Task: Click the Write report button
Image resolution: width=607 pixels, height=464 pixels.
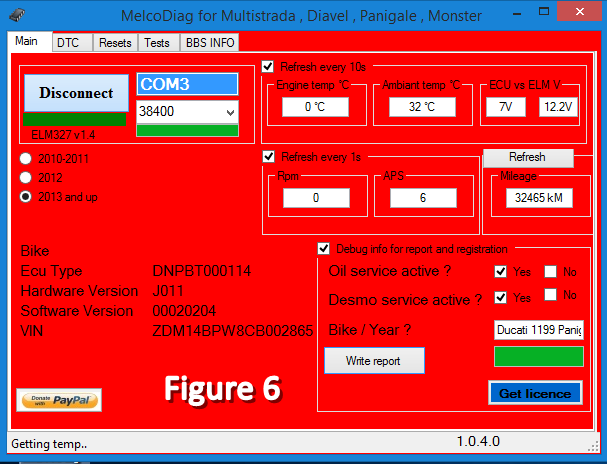Action: pyautogui.click(x=374, y=359)
